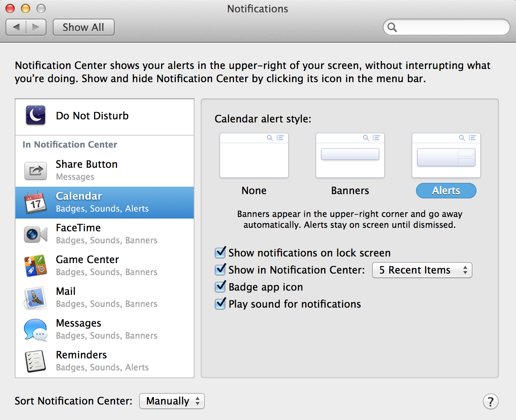Minimize the Notifications window

[26, 9]
